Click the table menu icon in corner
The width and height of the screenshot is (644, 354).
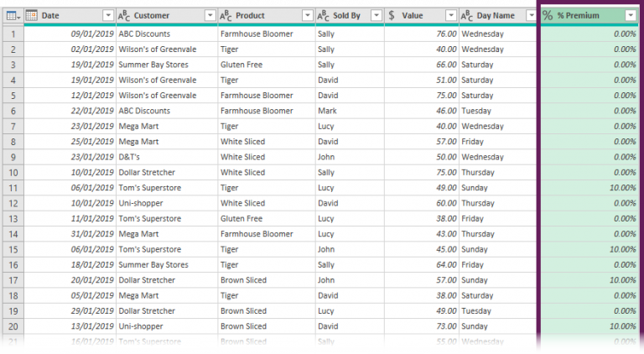tap(12, 16)
